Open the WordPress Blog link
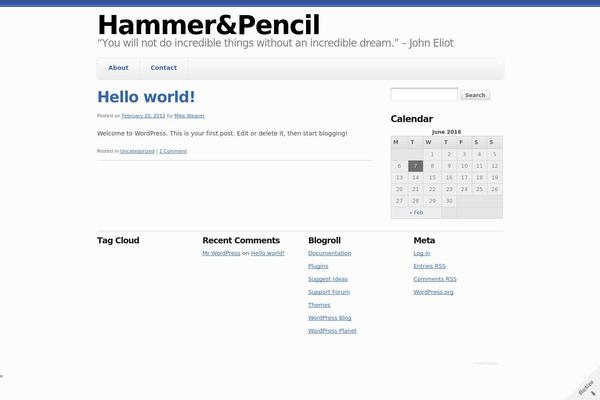Image resolution: width=600 pixels, height=400 pixels. [329, 318]
